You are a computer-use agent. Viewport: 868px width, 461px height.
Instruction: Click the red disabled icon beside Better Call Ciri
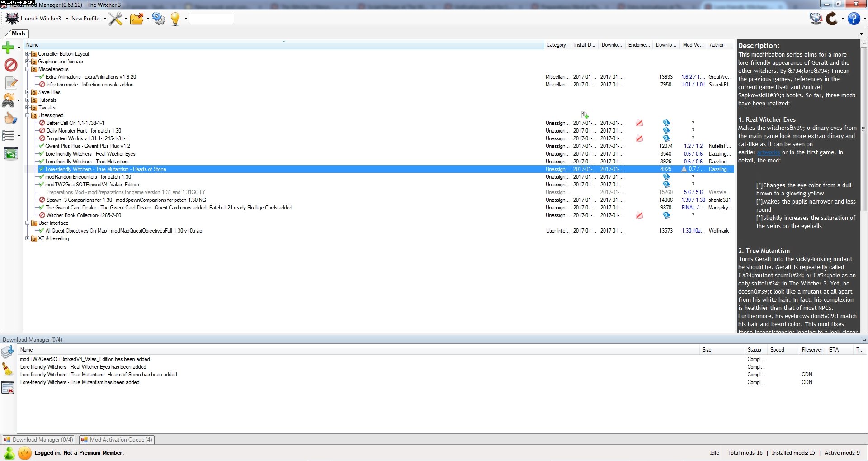[x=42, y=123]
